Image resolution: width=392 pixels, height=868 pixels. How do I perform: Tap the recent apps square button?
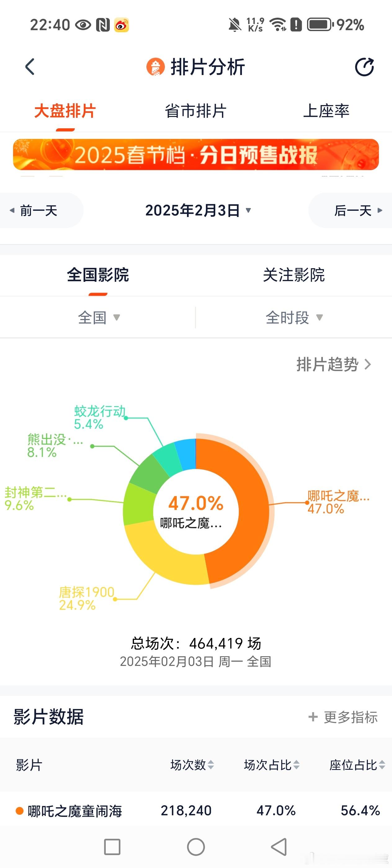coord(112,847)
